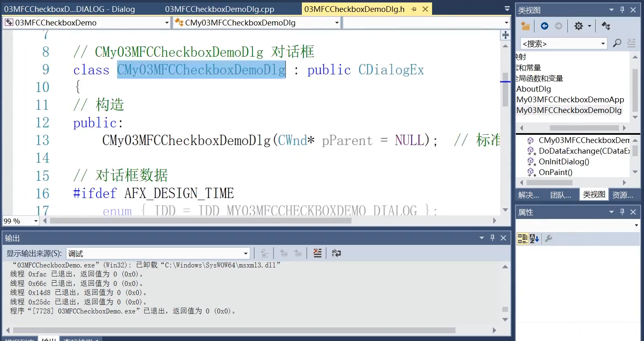The height and width of the screenshot is (341, 644).
Task: Click the Output panel horizontal scrollbar
Action: (234, 330)
